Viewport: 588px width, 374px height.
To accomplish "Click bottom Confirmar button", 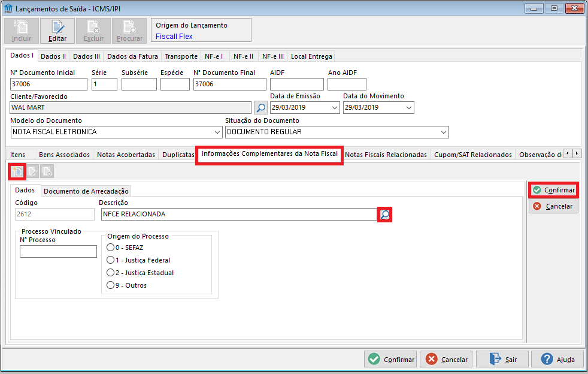I will coord(391,360).
